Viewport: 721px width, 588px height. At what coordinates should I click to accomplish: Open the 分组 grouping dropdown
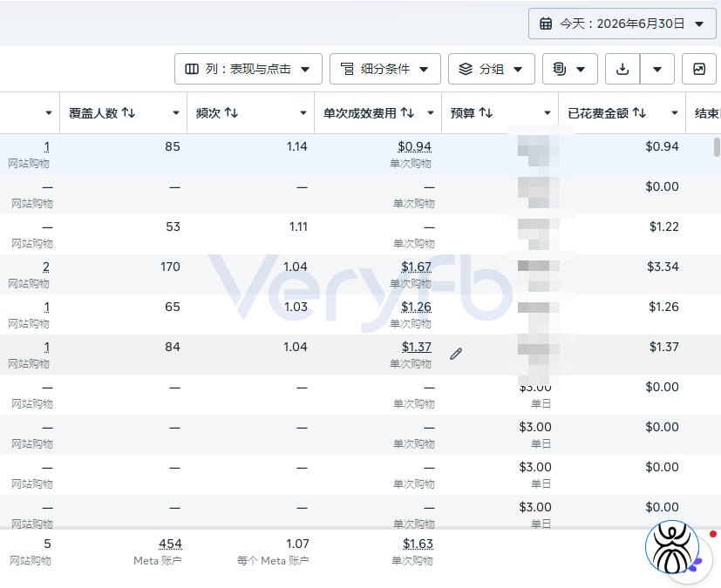tap(492, 69)
